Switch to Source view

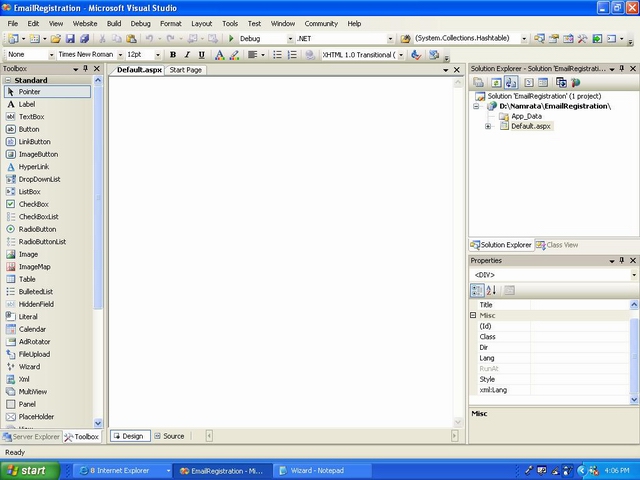tap(169, 436)
